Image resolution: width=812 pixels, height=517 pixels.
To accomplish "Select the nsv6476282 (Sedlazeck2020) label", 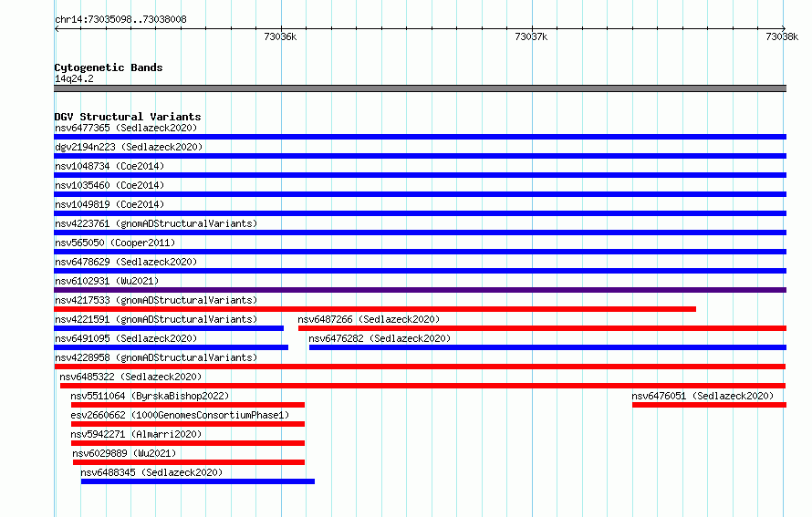I will (x=380, y=338).
